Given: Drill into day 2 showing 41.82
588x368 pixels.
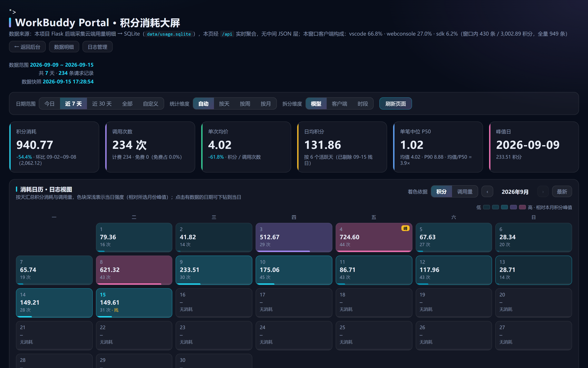Looking at the screenshot, I should (214, 237).
